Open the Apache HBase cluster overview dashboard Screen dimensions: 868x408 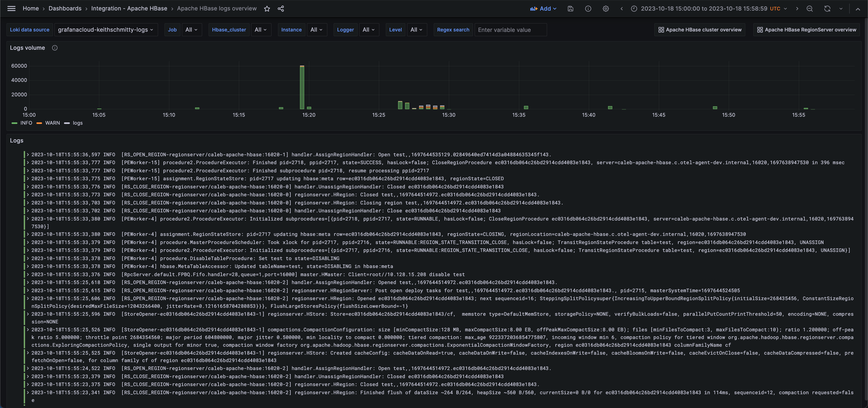click(700, 30)
